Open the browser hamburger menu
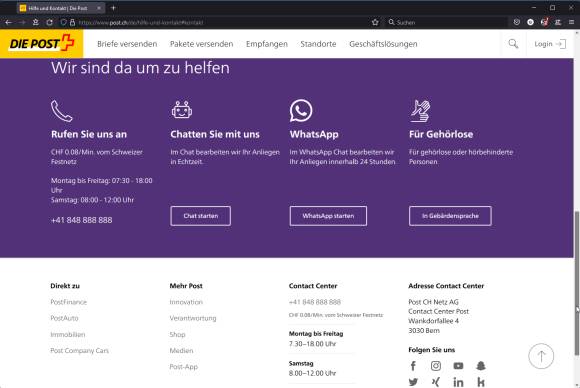The image size is (580, 388). [571, 22]
